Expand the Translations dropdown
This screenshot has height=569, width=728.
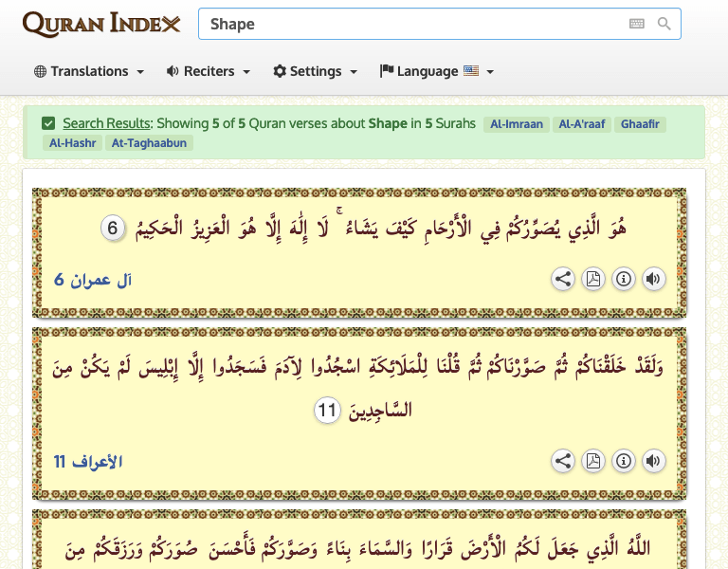tap(89, 71)
